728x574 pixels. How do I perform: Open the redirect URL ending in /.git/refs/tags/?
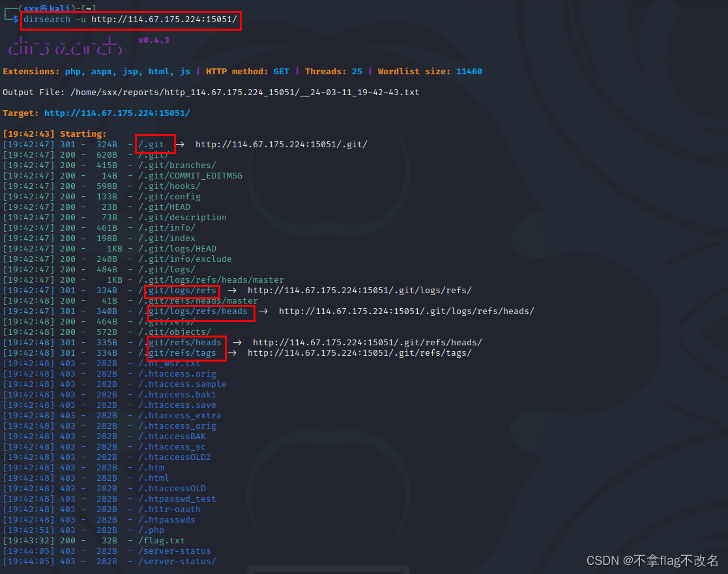click(359, 353)
